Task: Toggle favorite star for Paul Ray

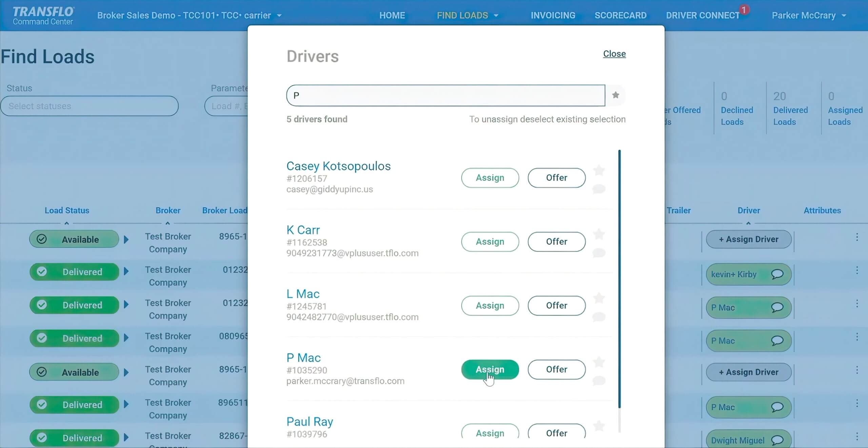Action: coord(599,426)
